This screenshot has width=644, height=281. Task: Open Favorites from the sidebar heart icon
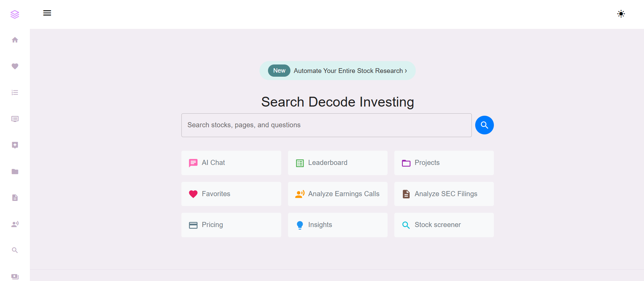(x=15, y=66)
